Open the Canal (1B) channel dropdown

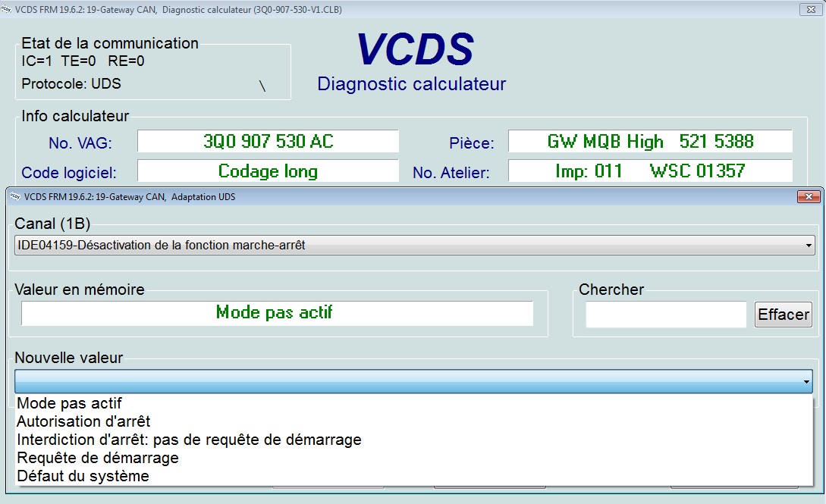(415, 245)
